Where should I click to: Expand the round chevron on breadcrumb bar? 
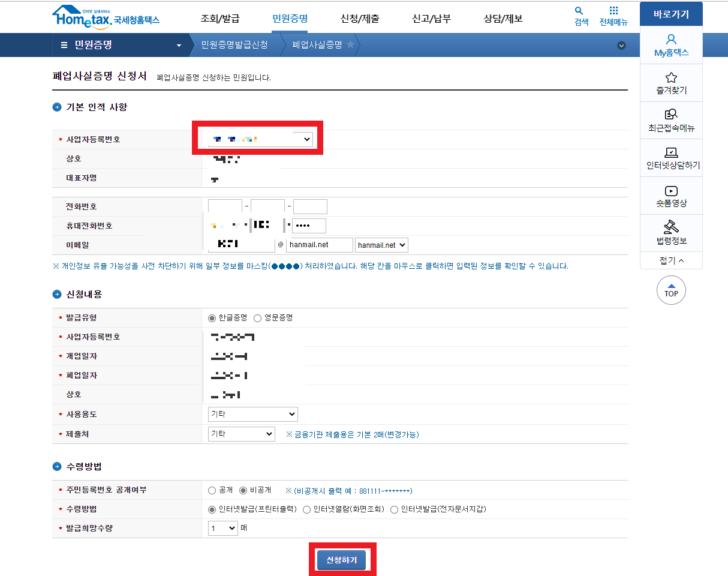pos(621,45)
